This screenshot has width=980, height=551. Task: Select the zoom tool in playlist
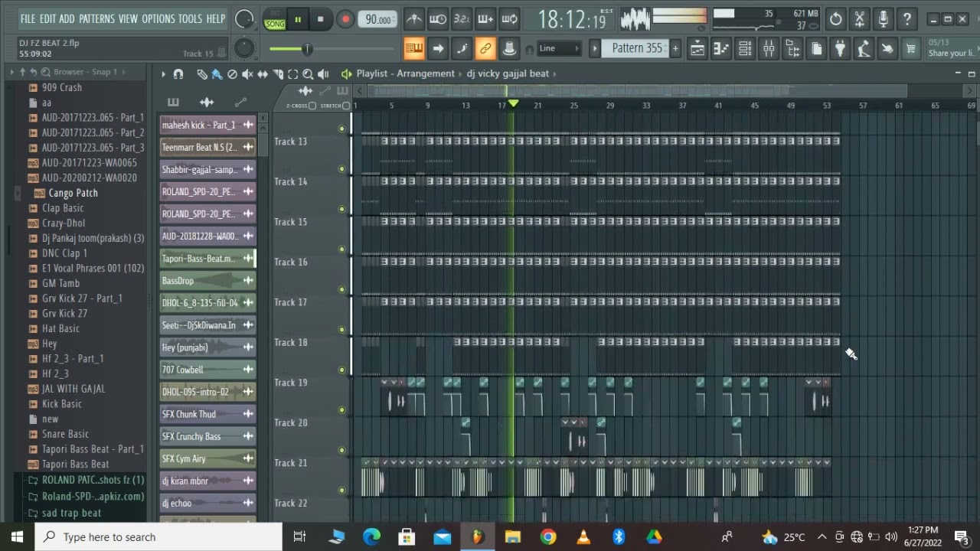[308, 74]
